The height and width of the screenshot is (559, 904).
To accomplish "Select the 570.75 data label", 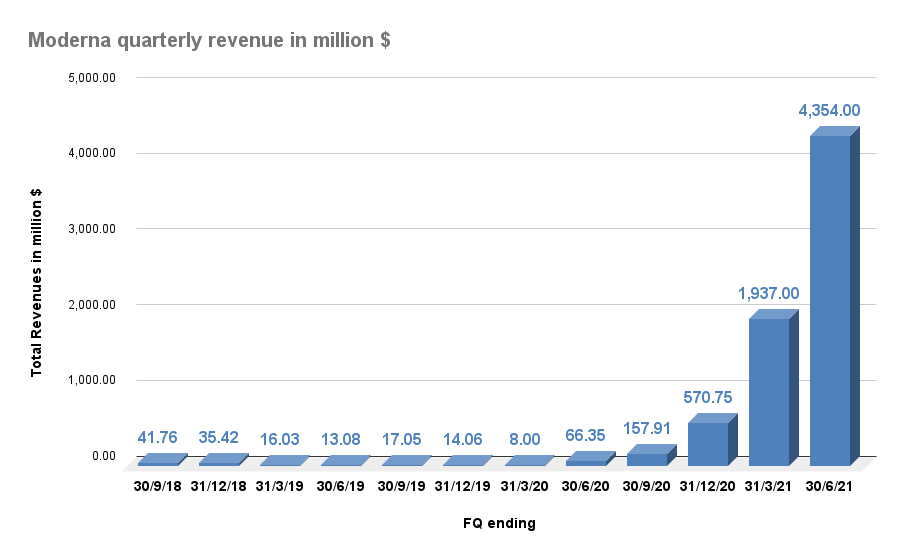I will [x=707, y=397].
